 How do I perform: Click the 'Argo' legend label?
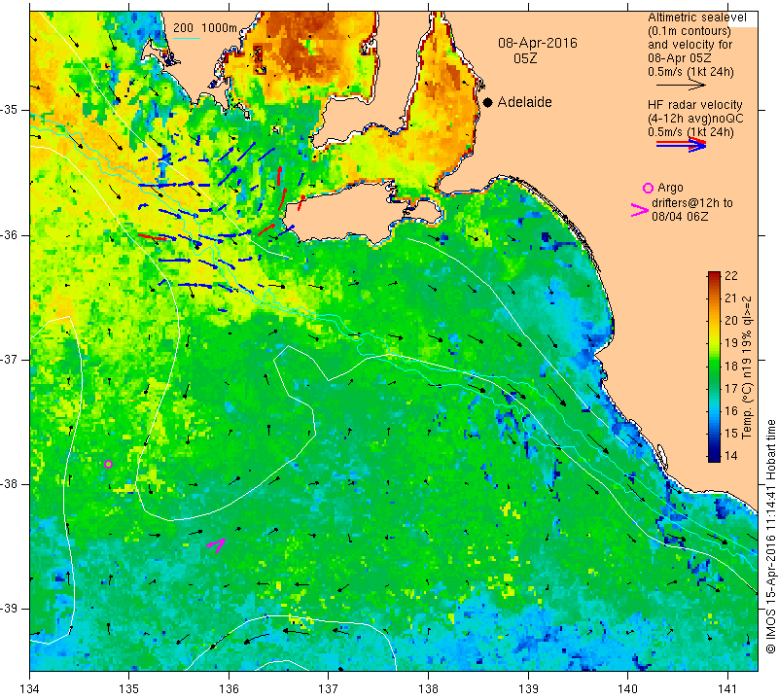tap(670, 188)
